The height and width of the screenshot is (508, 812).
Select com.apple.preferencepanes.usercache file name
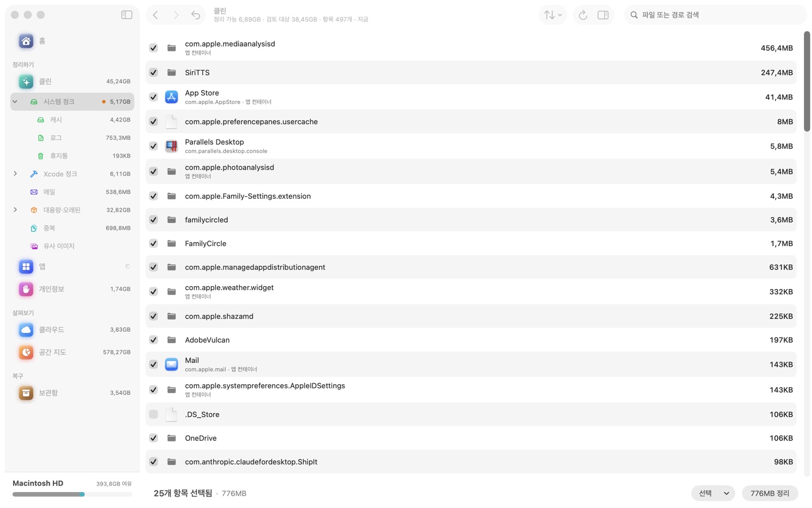[251, 121]
